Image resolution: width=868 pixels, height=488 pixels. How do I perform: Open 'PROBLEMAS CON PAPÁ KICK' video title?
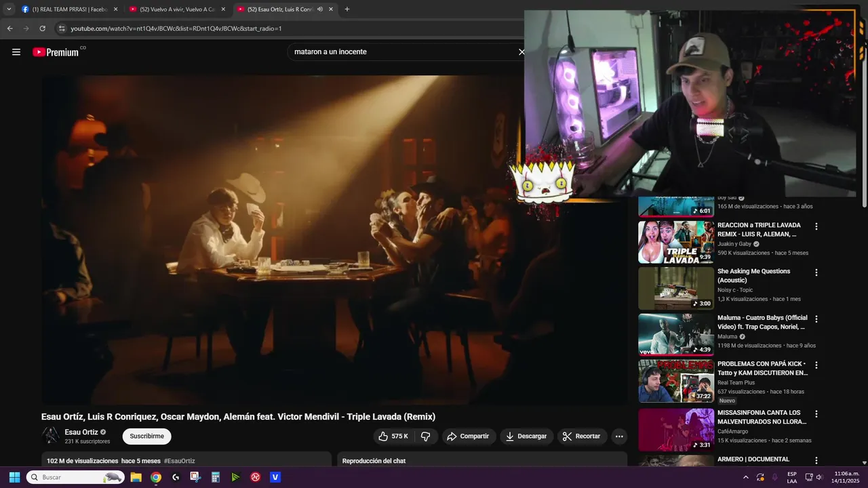click(x=763, y=368)
